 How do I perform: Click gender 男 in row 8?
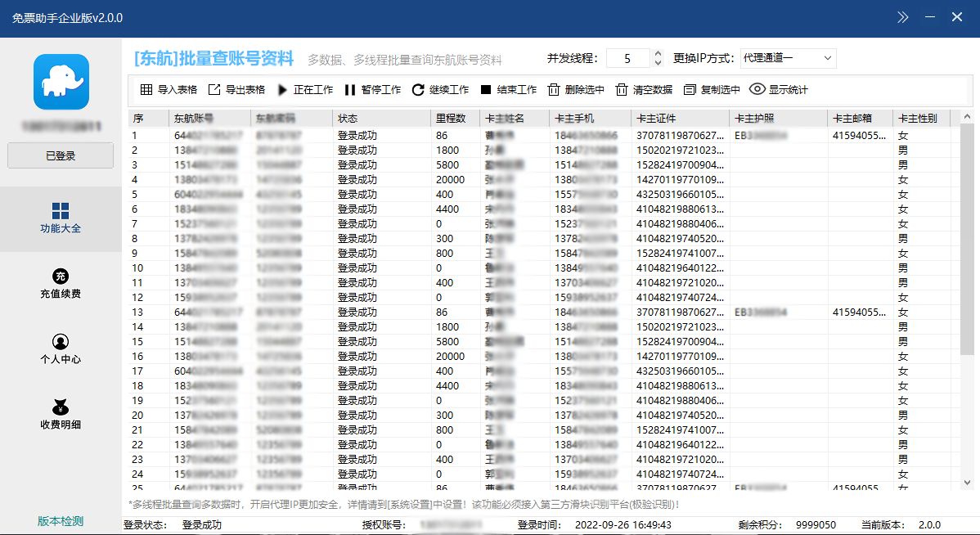903,239
